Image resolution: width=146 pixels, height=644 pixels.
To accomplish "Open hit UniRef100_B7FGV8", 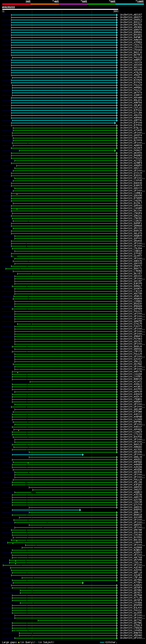I will [x=131, y=123].
